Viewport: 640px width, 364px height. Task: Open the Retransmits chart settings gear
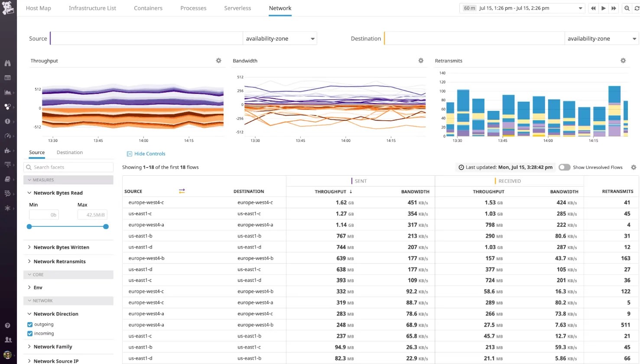click(623, 61)
